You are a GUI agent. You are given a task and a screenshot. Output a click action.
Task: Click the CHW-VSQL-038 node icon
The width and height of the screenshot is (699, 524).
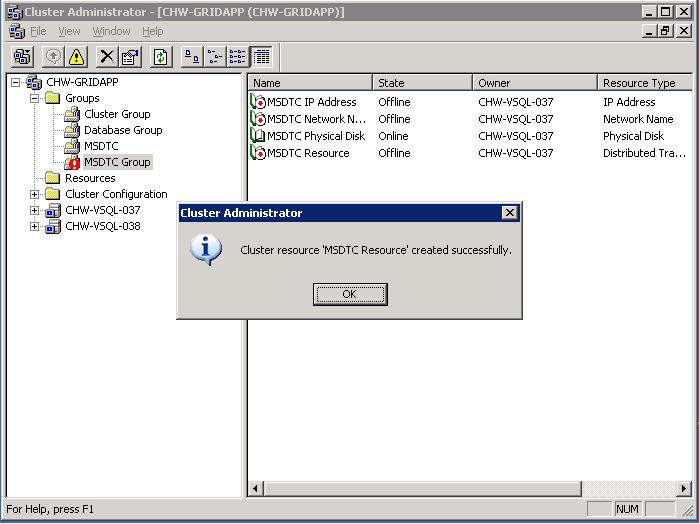click(53, 226)
